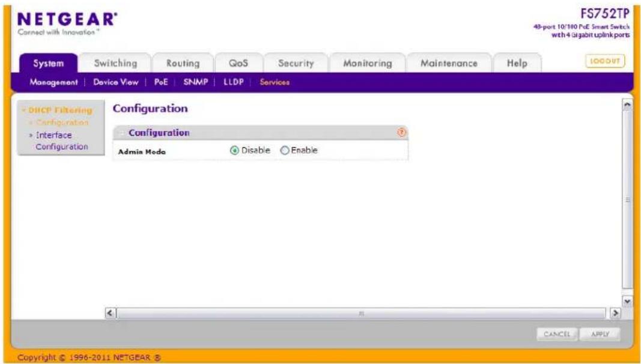The image size is (641, 364).
Task: Open the Services submenu
Action: [x=275, y=82]
